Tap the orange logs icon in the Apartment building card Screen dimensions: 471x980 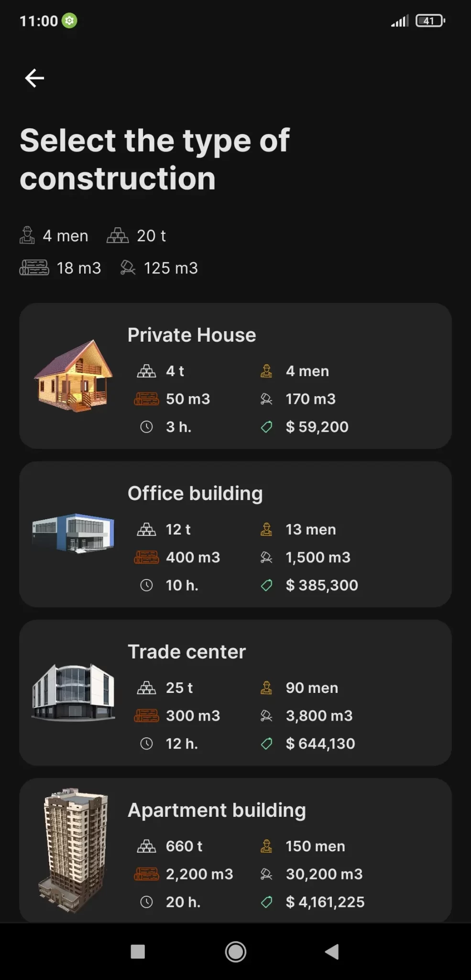point(146,874)
